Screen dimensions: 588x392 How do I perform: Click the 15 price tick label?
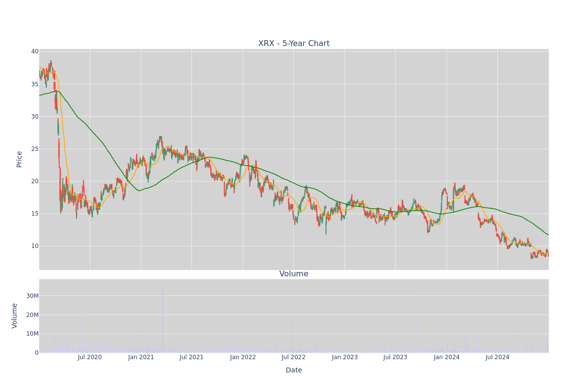pos(35,213)
